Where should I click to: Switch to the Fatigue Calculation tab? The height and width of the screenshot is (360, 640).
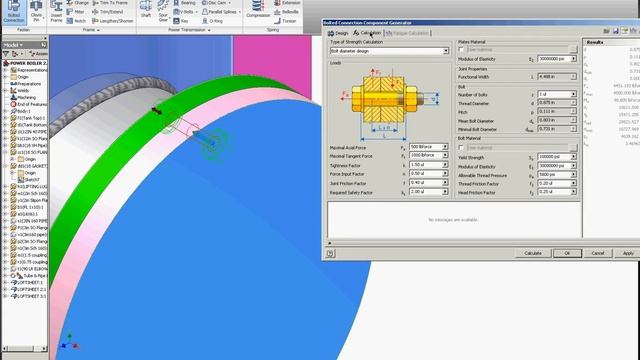pos(407,33)
